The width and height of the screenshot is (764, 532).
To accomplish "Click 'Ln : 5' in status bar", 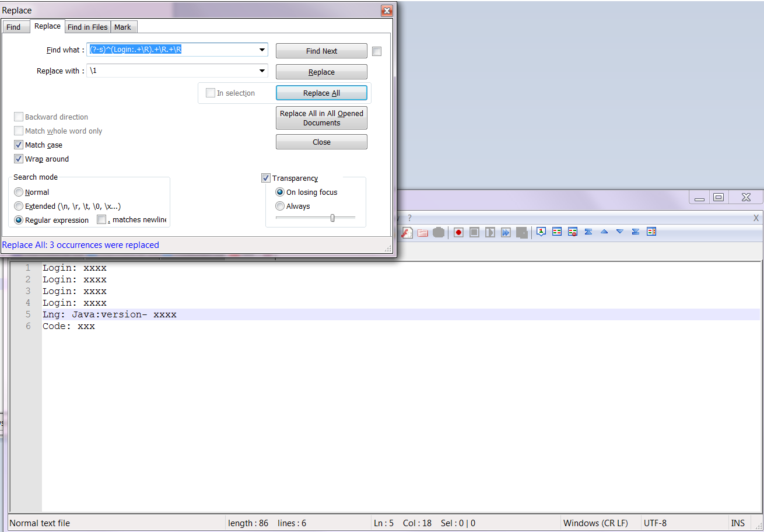I will 385,523.
